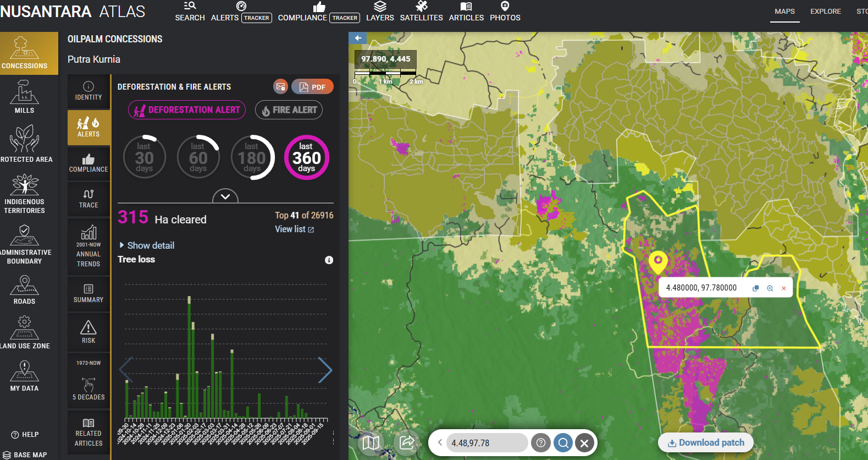Expand the chevron below period circles
The height and width of the screenshot is (460, 868).
(x=225, y=196)
